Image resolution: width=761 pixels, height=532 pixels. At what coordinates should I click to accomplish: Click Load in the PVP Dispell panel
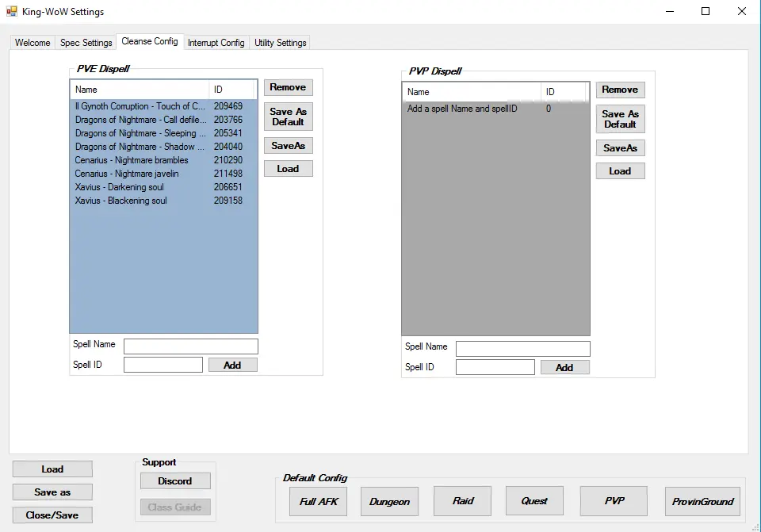[x=620, y=171]
